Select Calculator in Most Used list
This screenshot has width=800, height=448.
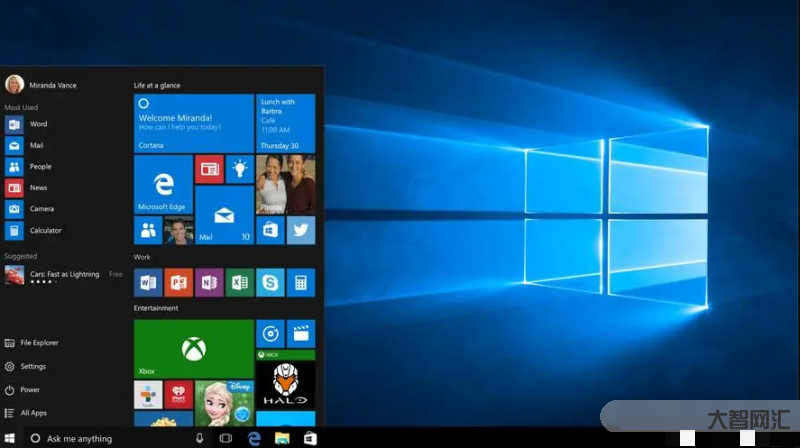[45, 230]
